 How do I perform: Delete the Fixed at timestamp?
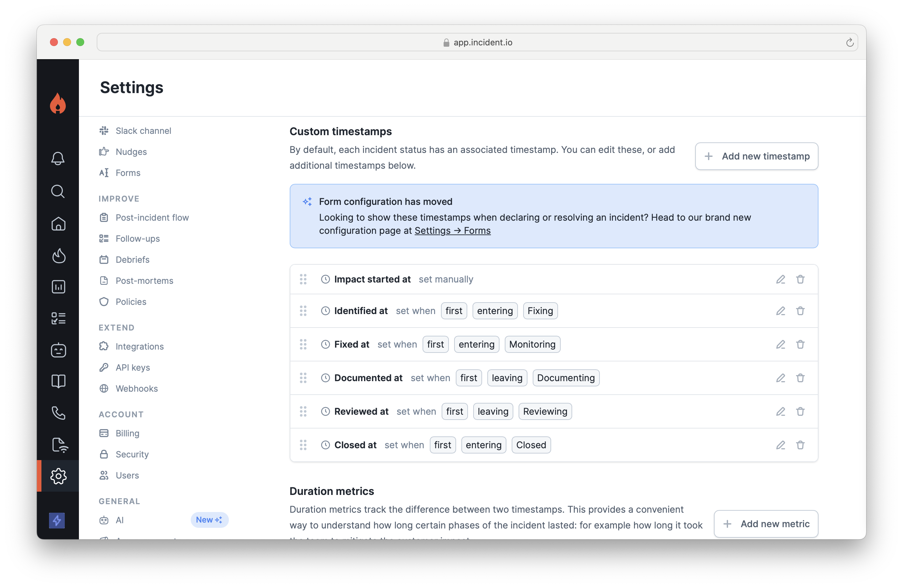(800, 344)
